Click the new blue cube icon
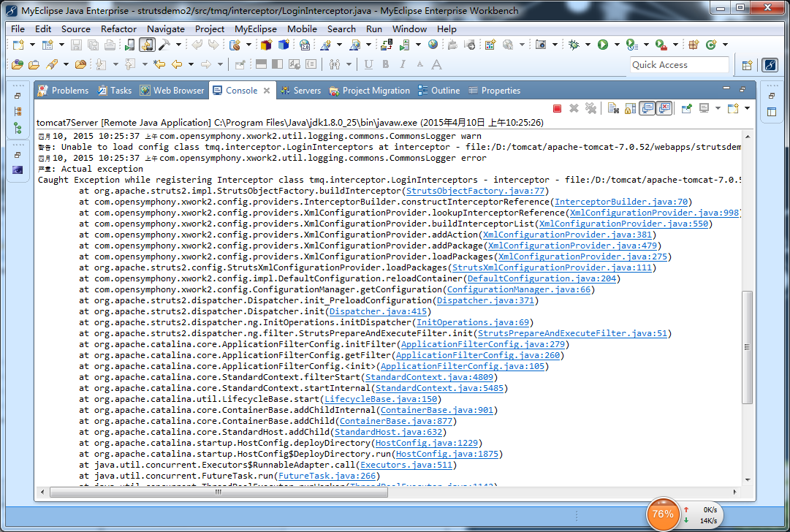The image size is (790, 532). (x=284, y=45)
